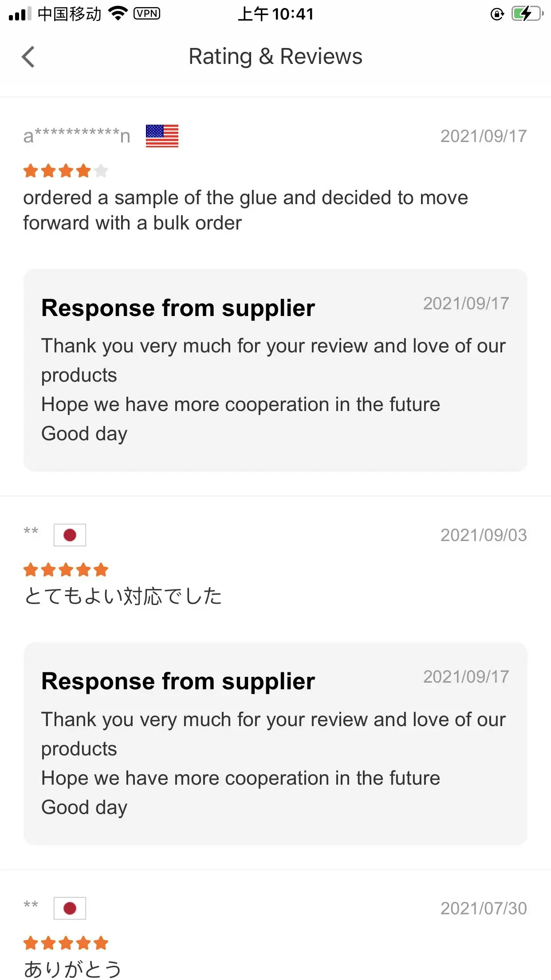Image resolution: width=551 pixels, height=980 pixels.
Task: Tap the battery charging icon in the status bar
Action: click(x=527, y=14)
